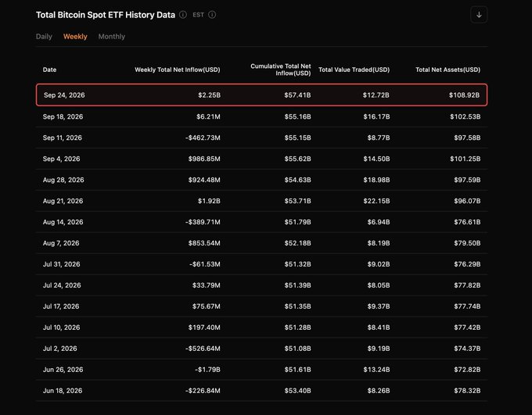
Task: Click the $6.94B value traded cell
Action: [x=379, y=222]
